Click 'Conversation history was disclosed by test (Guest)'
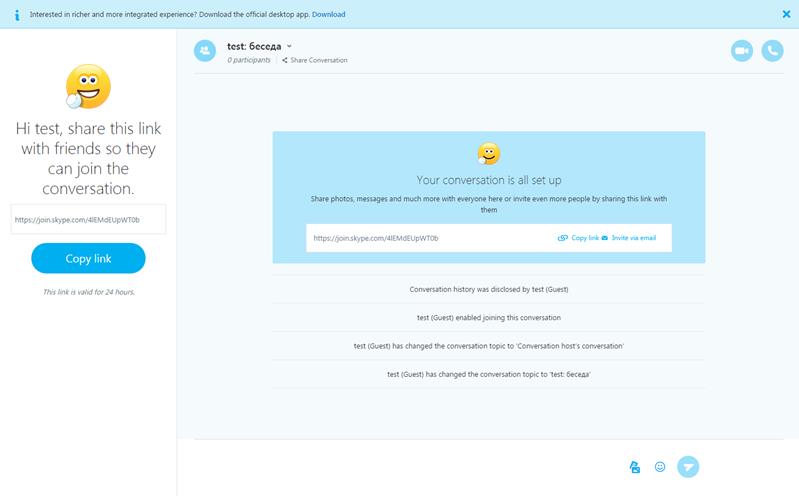 489,289
